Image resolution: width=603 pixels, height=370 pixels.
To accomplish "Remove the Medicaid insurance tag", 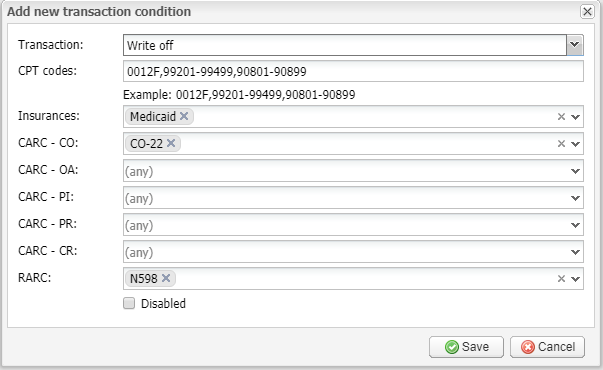I will (x=184, y=116).
